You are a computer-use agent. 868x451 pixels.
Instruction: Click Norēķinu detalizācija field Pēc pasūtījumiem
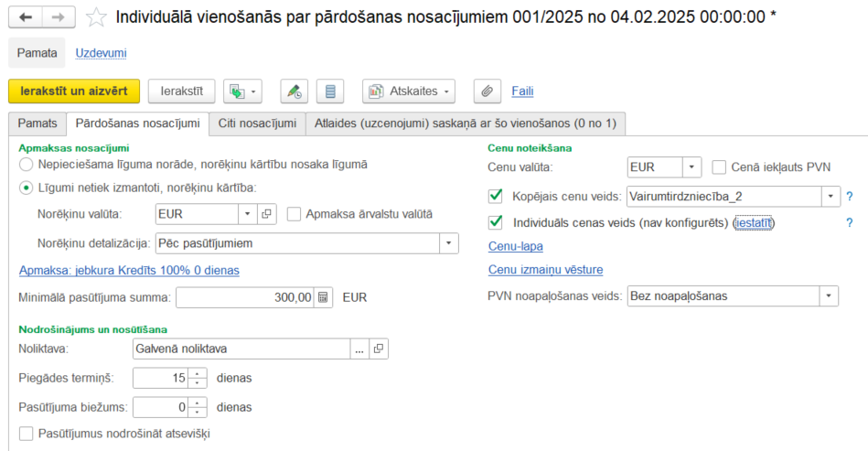[x=298, y=243]
